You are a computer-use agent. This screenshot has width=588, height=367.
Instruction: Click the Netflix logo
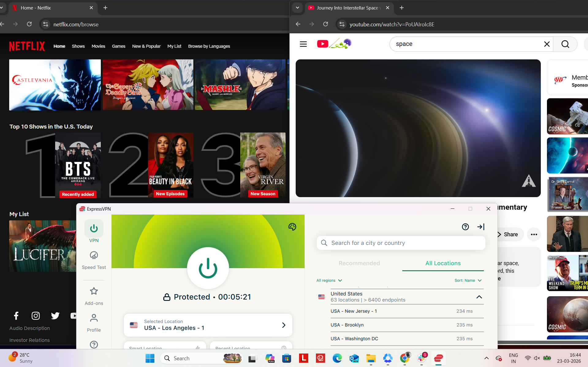coord(27,46)
